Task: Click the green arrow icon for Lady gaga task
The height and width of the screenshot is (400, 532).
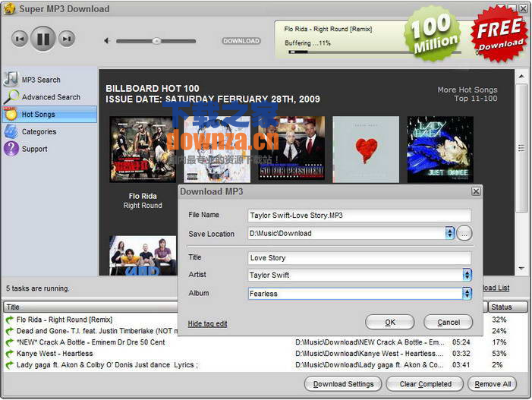Action: (10, 365)
